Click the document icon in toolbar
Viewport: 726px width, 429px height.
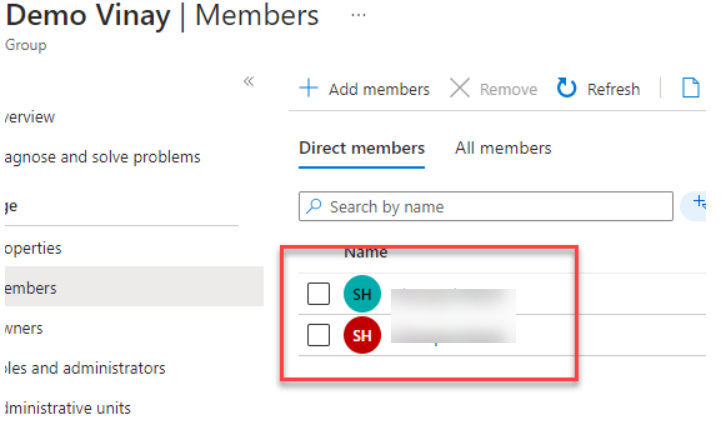point(690,89)
